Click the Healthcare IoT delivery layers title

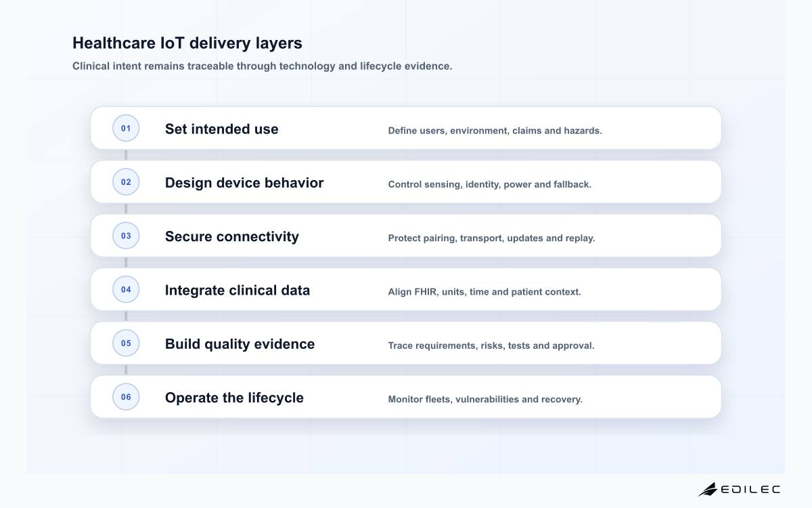coord(187,43)
